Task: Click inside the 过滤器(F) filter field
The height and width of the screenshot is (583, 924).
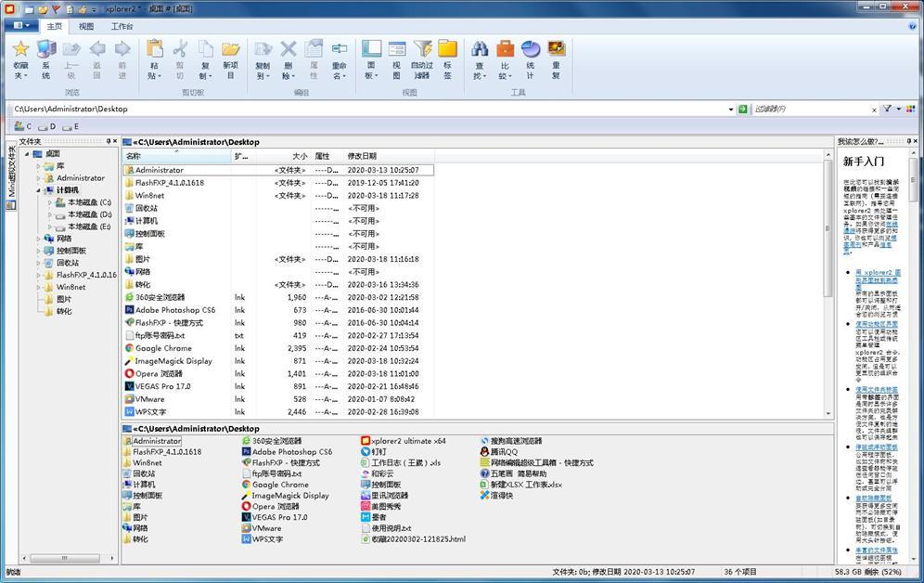Action: coord(807,109)
